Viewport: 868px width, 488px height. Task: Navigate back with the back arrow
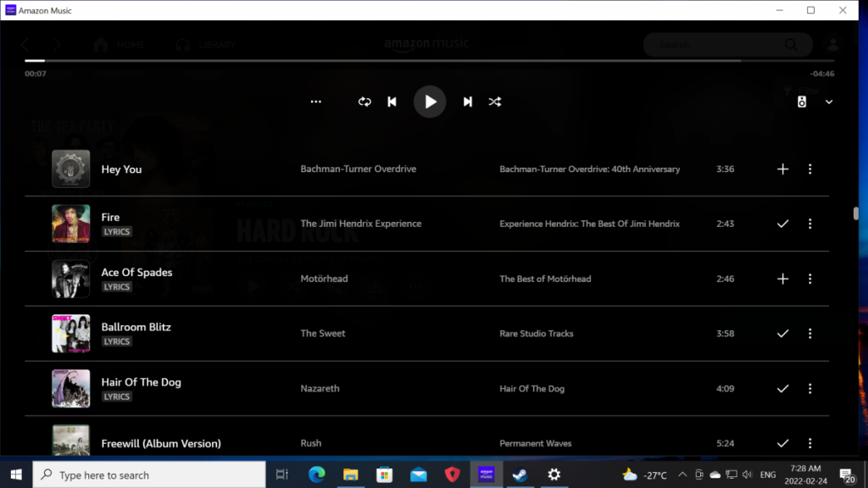point(25,45)
